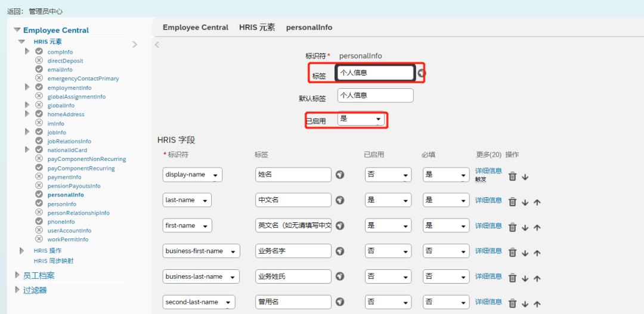Screen dimensions: 644x314
Task: Open 必填 dropdown in second-last-name row
Action: (446, 302)
